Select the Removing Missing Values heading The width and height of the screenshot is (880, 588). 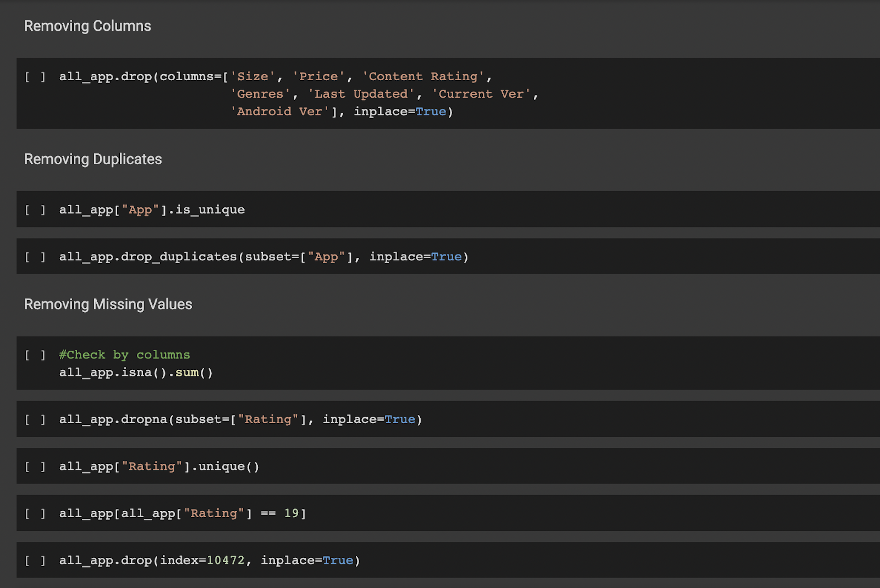(108, 304)
